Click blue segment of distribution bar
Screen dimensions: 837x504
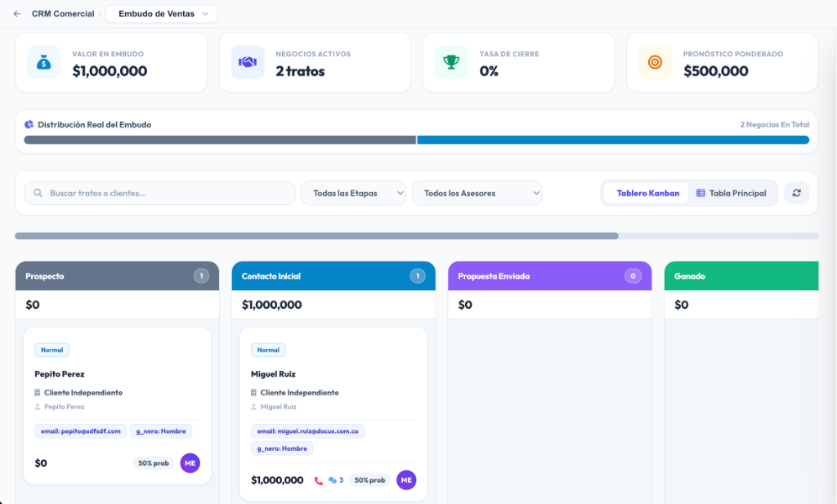[x=613, y=140]
